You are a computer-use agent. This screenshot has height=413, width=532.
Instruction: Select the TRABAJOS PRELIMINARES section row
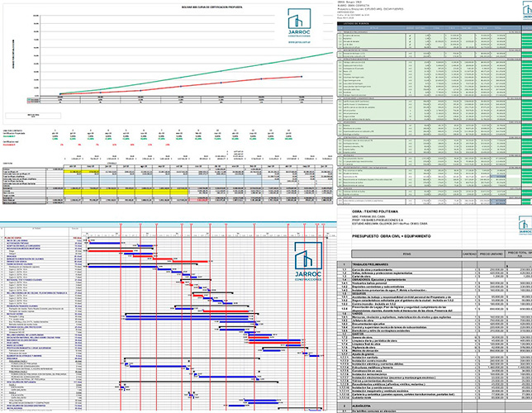tap(380, 263)
